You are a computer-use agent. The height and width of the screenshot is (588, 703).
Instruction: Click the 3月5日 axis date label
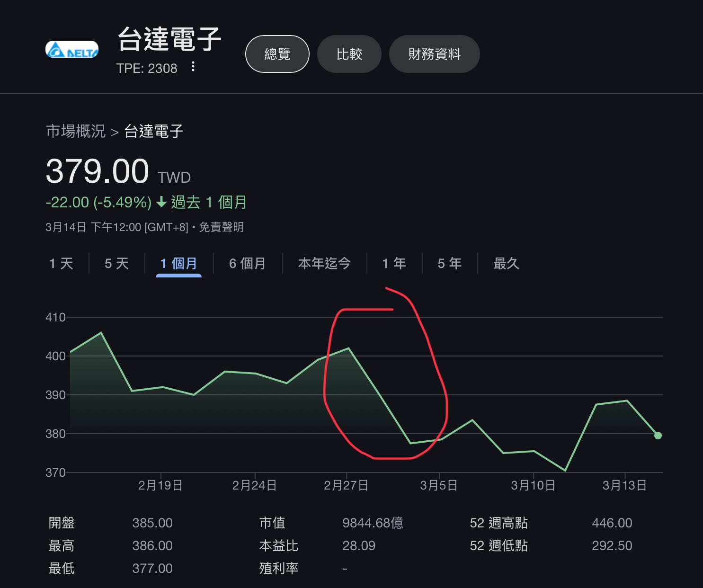(439, 485)
